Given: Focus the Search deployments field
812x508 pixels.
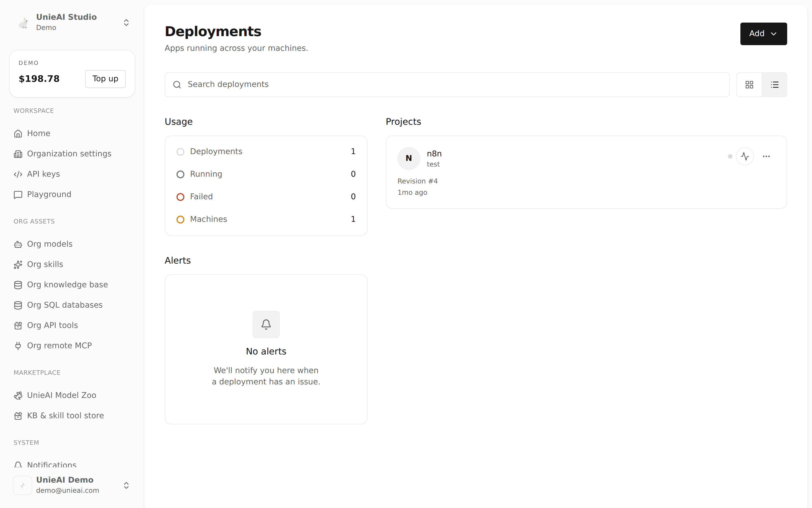Looking at the screenshot, I should pyautogui.click(x=447, y=85).
